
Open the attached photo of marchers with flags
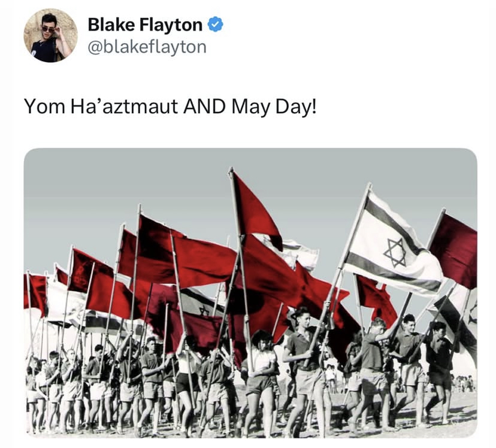click(250, 293)
